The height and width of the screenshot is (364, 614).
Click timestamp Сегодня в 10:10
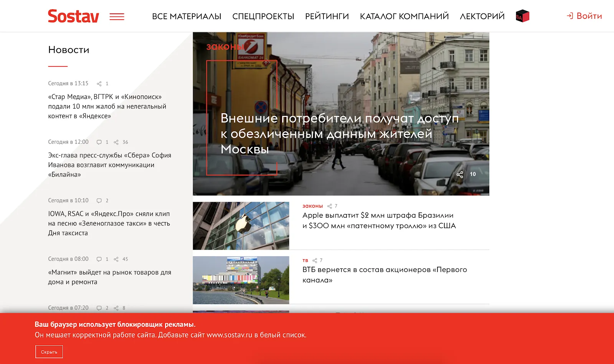point(68,201)
